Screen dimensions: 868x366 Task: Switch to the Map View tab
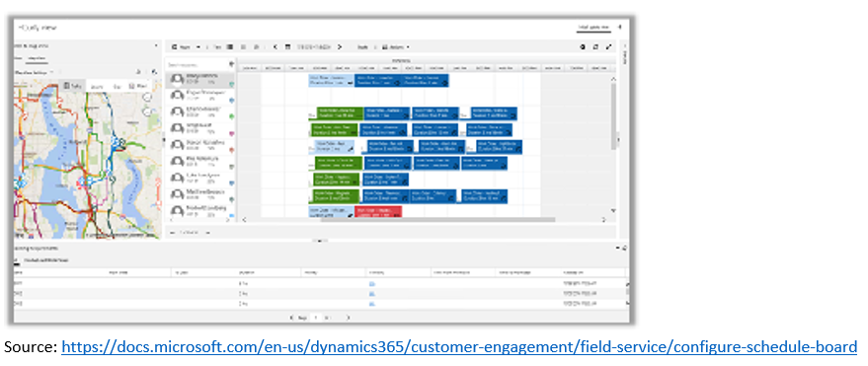click(37, 58)
